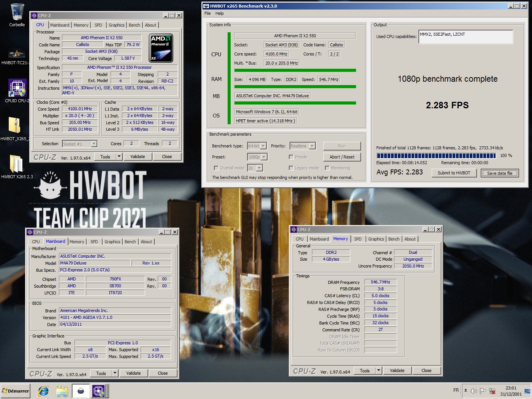
Task: Click the 2.283 FPS result text
Action: pos(447,105)
